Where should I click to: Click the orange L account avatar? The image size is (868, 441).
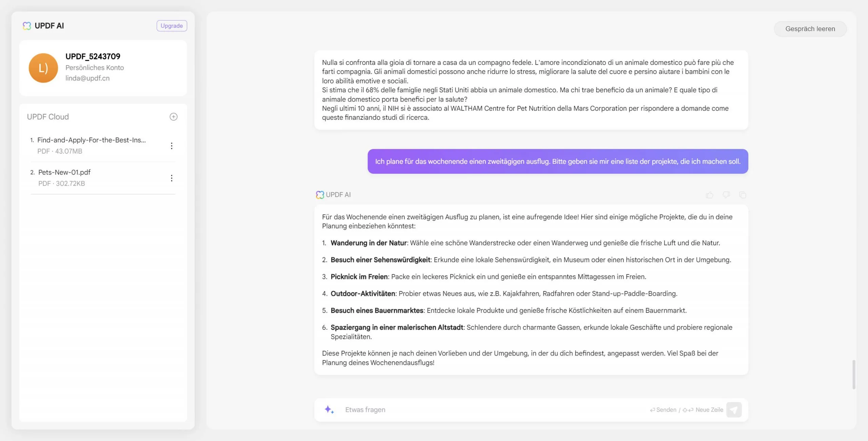[43, 68]
